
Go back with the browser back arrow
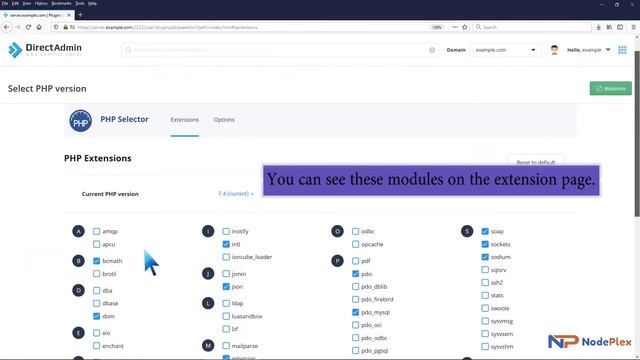[x=7, y=27]
